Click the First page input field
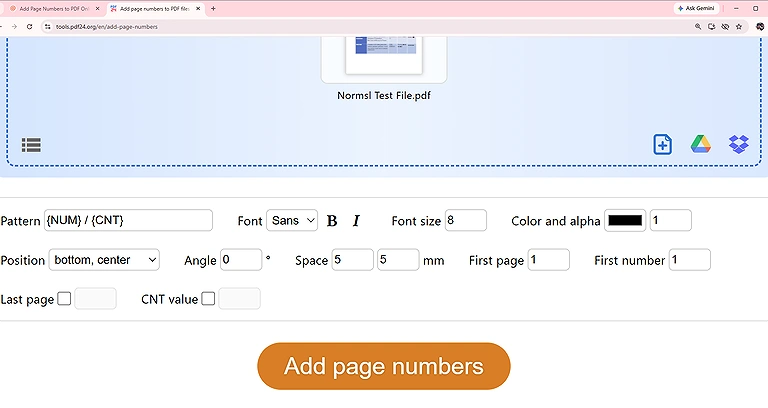This screenshot has width=768, height=408. pos(549,260)
